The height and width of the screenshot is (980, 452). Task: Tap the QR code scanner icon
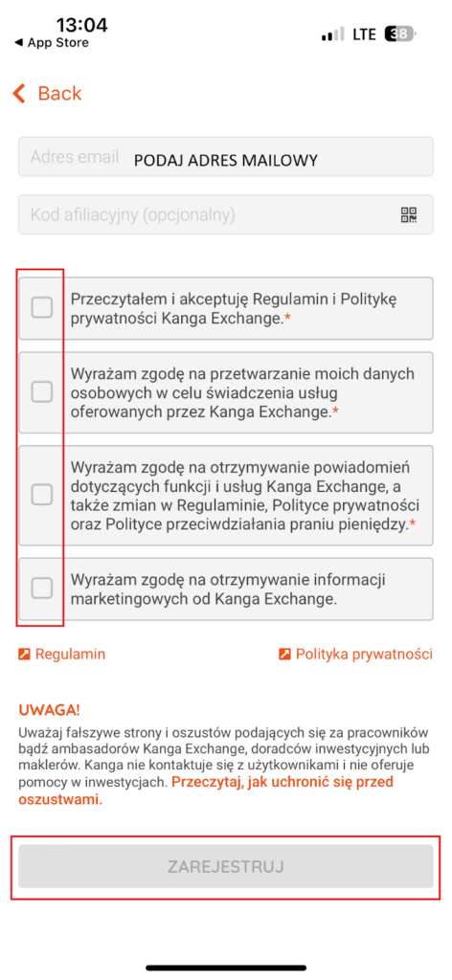point(408,215)
